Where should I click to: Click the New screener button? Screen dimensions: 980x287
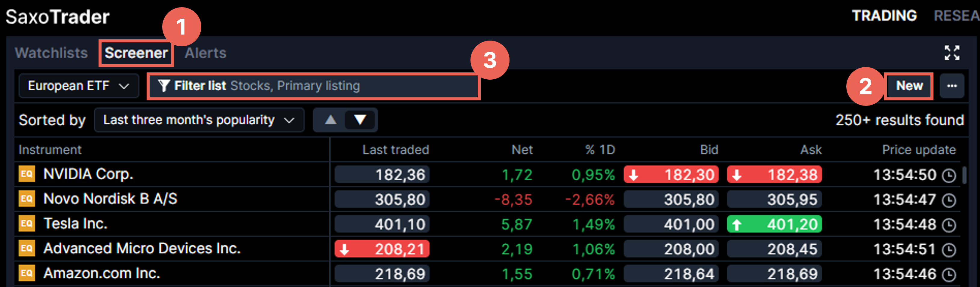(x=909, y=86)
